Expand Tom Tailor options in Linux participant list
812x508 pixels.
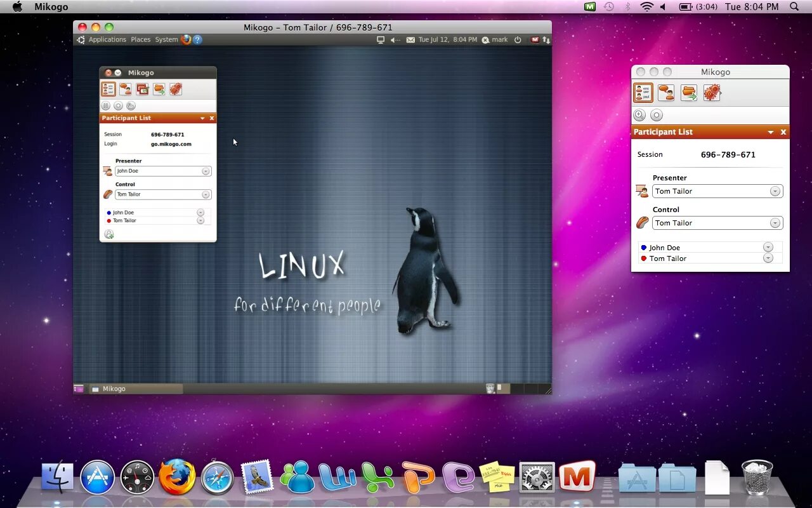pos(200,220)
